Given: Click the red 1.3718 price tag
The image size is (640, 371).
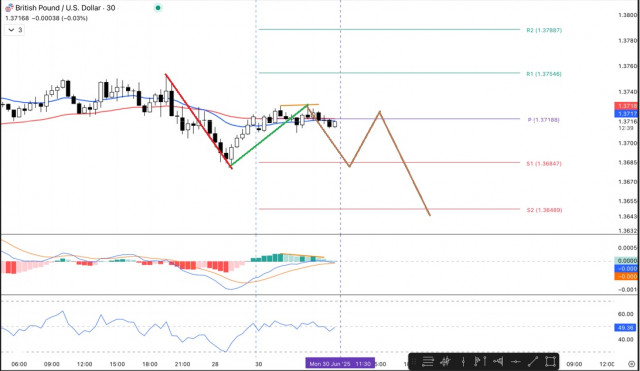Looking at the screenshot, I should [627, 106].
